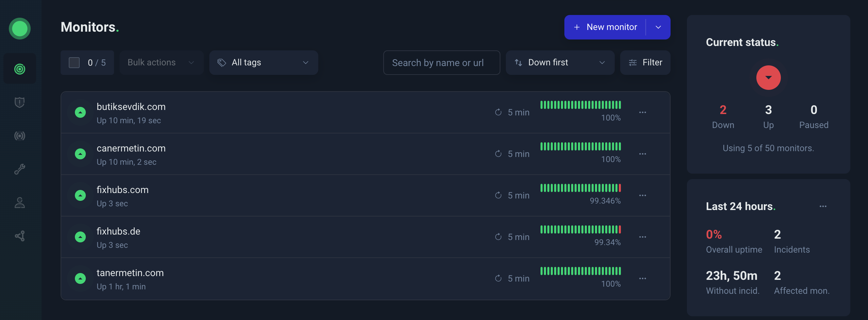Click the fixhubs.de uptime bar chart
The width and height of the screenshot is (868, 320).
[580, 229]
